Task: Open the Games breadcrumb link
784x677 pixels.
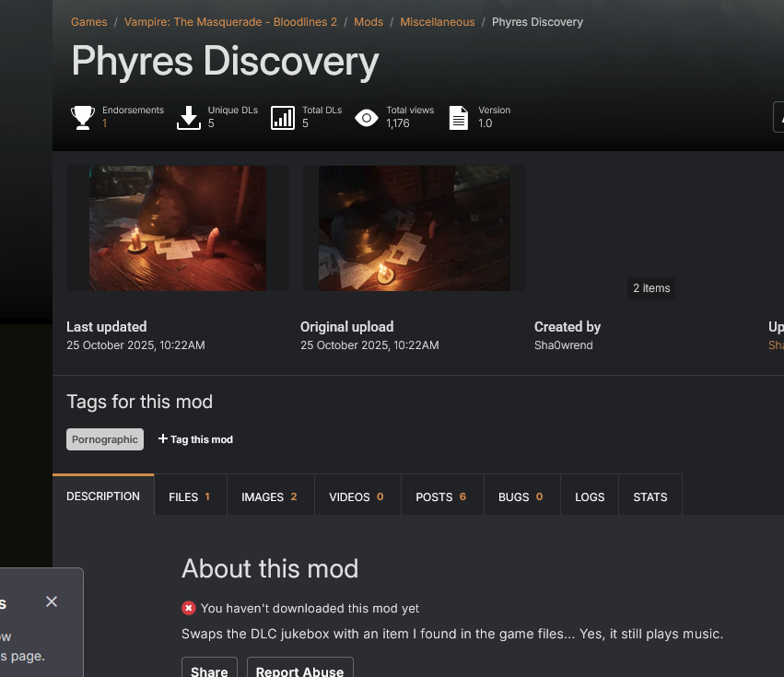Action: coord(89,22)
